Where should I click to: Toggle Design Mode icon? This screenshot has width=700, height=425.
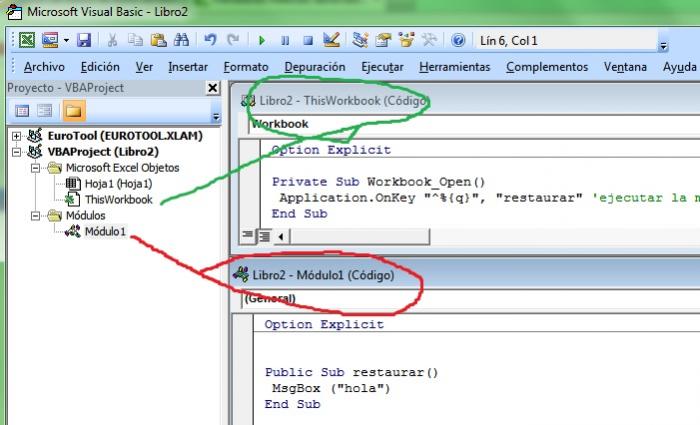tap(331, 40)
